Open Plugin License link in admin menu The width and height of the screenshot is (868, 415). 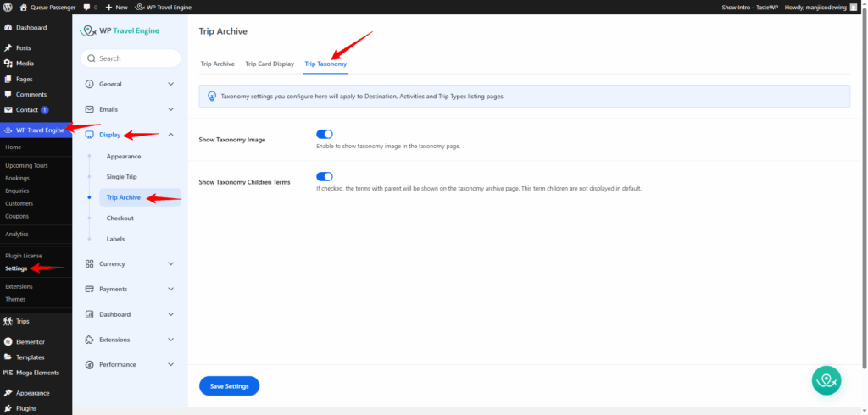pyautogui.click(x=24, y=255)
